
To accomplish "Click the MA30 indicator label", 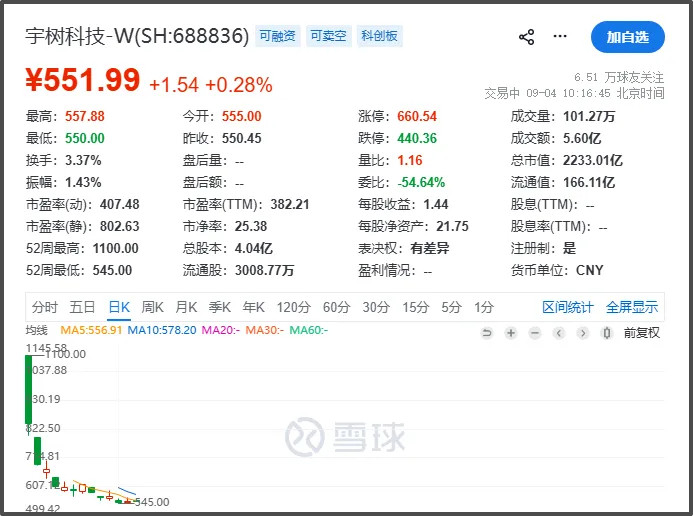I will coord(265,330).
